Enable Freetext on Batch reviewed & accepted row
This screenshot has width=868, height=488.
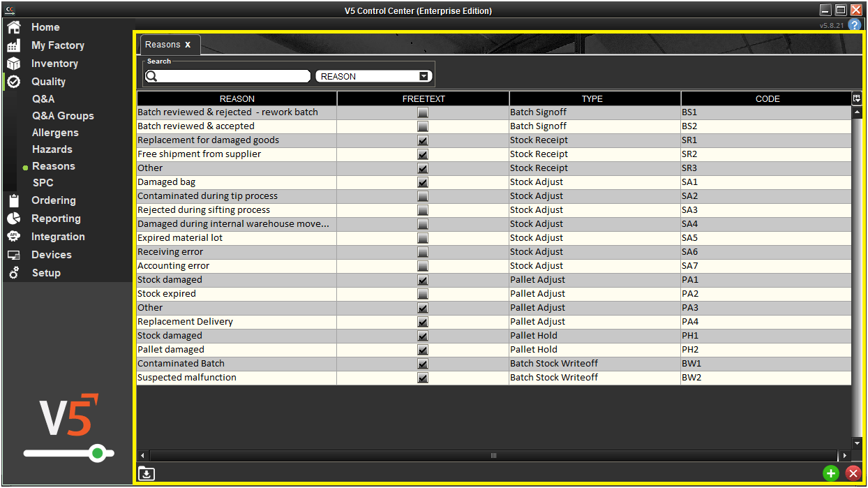point(422,126)
